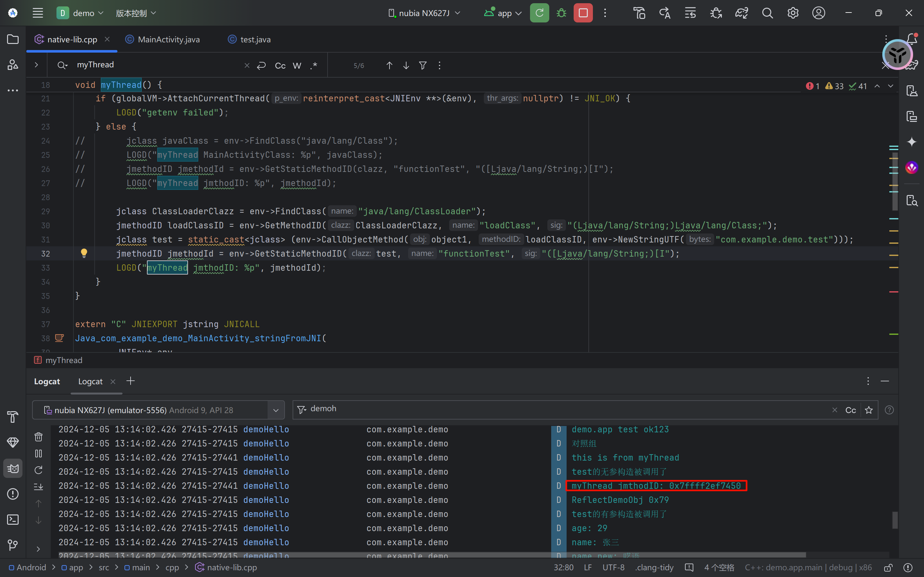Enable Regex search option

coord(314,66)
